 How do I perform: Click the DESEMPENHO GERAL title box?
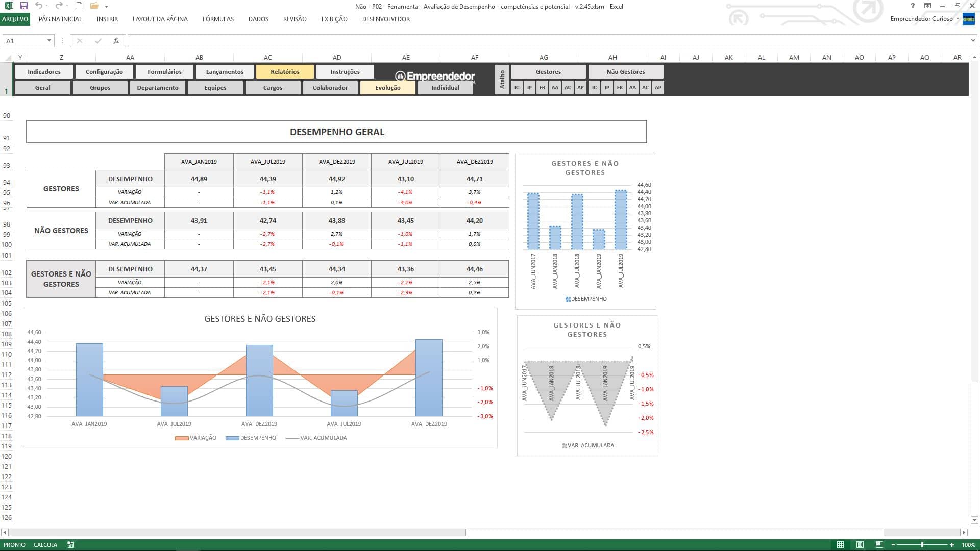[336, 132]
